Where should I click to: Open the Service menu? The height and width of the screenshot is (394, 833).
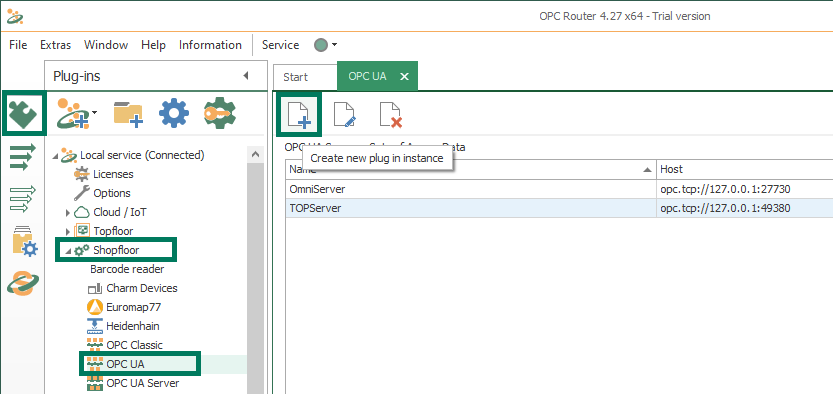(x=280, y=45)
